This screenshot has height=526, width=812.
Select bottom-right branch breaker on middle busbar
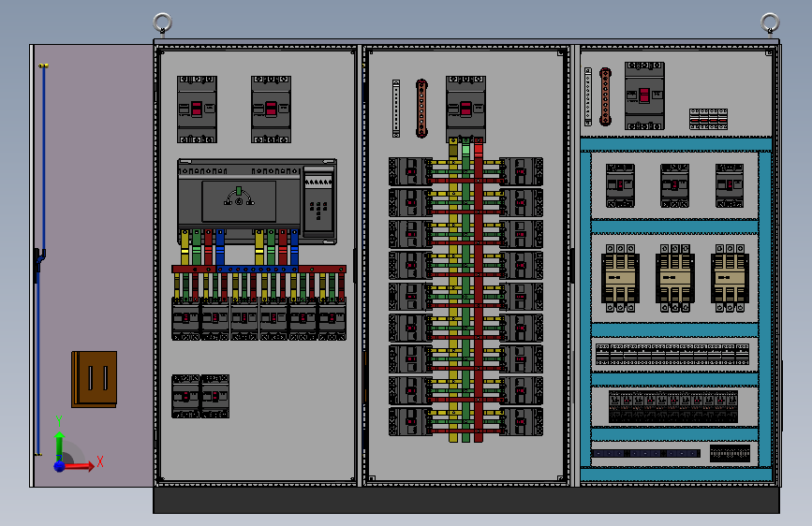[x=522, y=421]
